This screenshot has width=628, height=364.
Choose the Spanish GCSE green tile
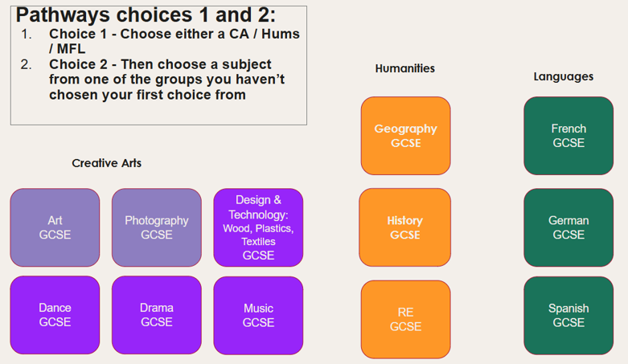568,316
